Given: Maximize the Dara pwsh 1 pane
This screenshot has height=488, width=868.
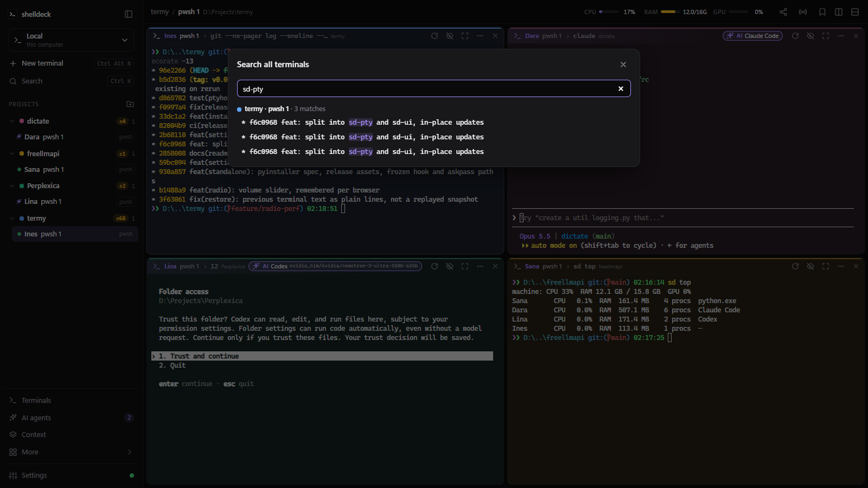Looking at the screenshot, I should pyautogui.click(x=826, y=36).
